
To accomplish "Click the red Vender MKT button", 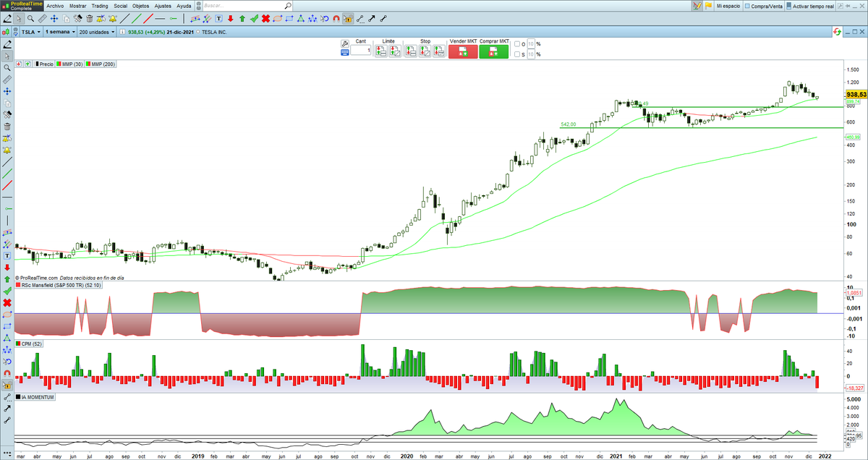I will click(463, 52).
